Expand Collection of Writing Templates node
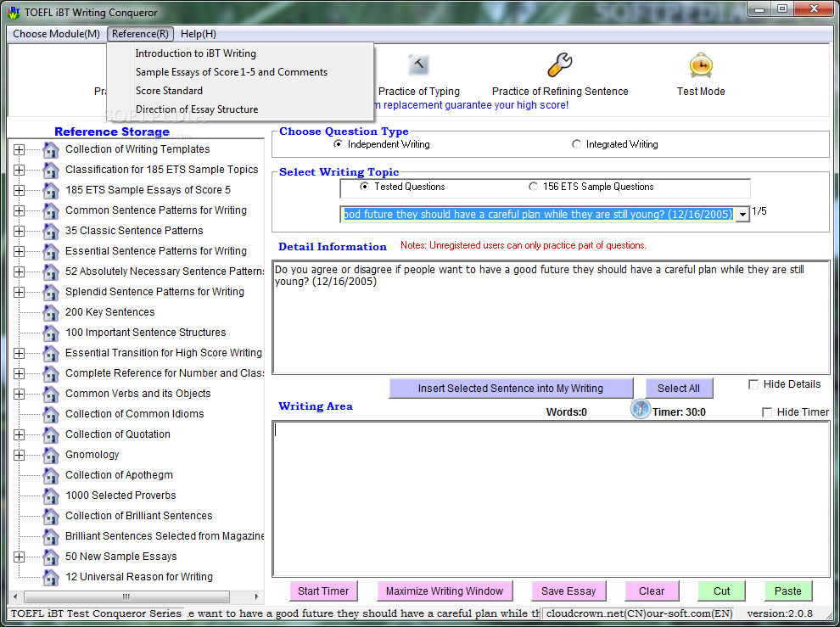Viewport: 840px width, 627px height. [20, 149]
